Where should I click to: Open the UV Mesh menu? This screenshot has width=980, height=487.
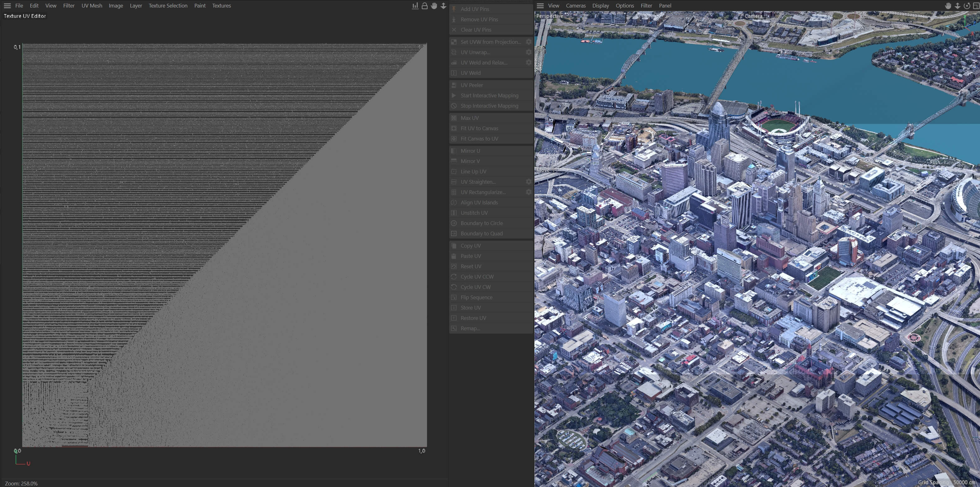pyautogui.click(x=92, y=6)
